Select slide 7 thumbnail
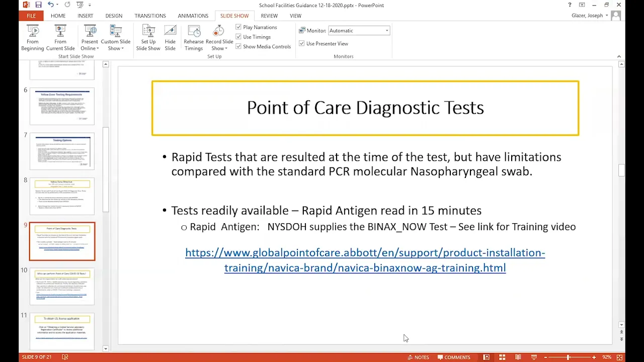644x362 pixels. pyautogui.click(x=62, y=151)
